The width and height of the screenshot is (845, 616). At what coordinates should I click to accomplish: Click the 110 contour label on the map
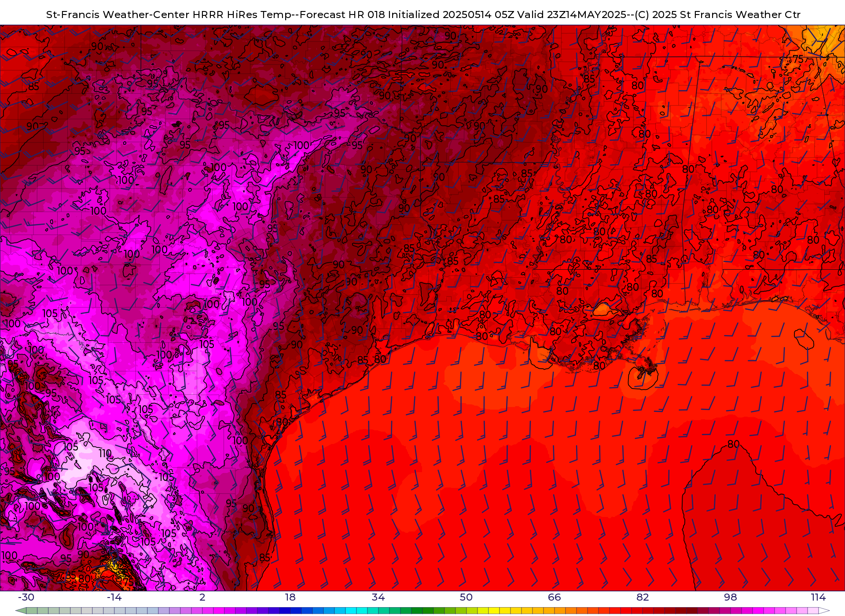coord(105,453)
